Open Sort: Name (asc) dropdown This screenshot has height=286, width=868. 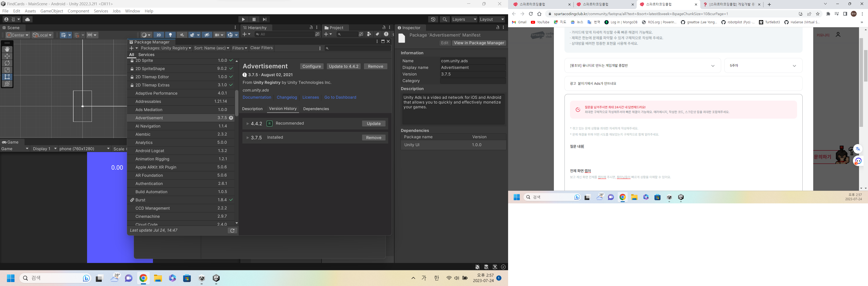tap(211, 48)
